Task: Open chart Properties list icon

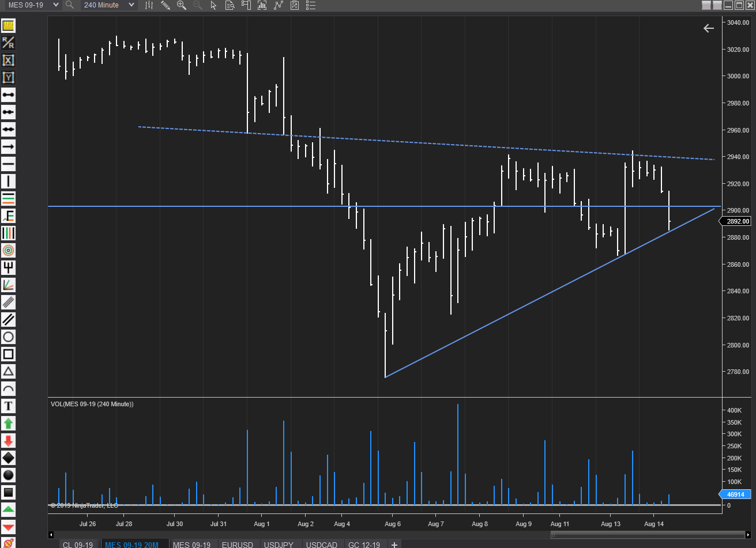Action: [311, 5]
